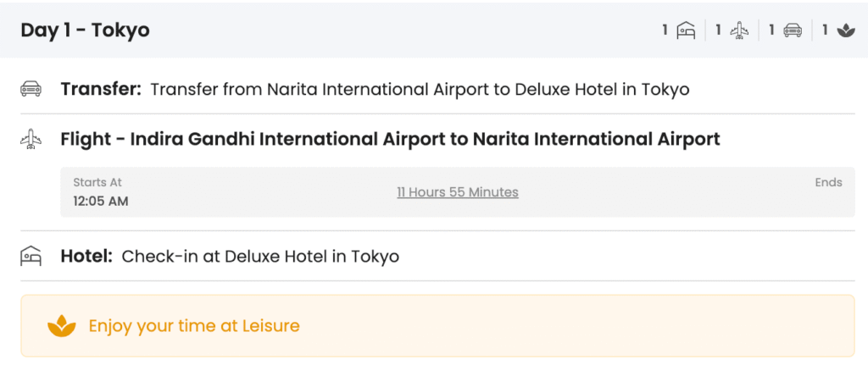Click the bed icon beside Hotel row
Image resolution: width=868 pixels, height=365 pixels.
[x=31, y=256]
